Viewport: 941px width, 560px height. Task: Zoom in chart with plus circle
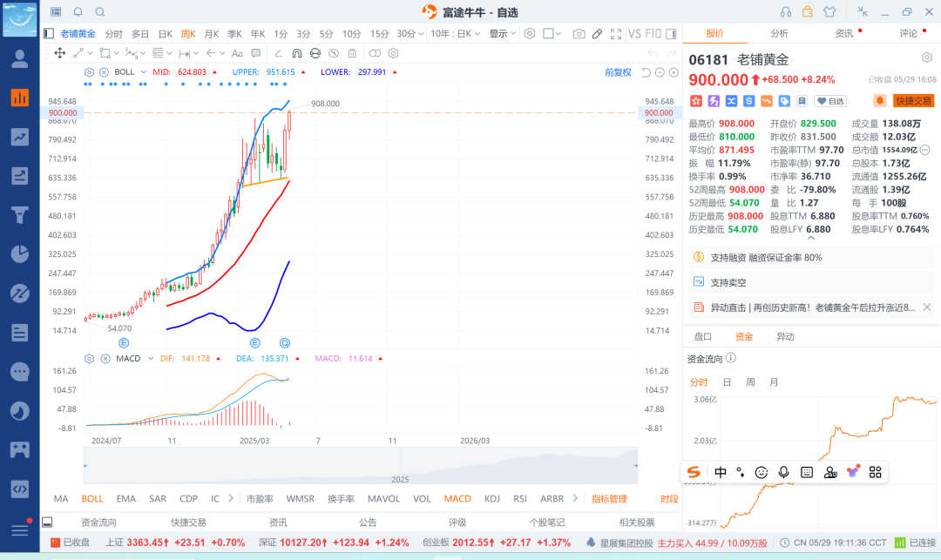(x=674, y=72)
